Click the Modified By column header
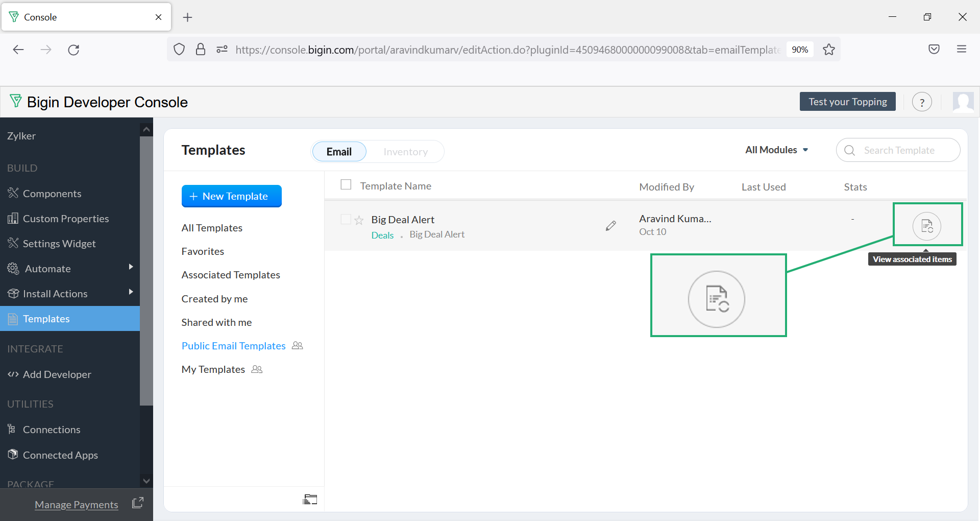The height and width of the screenshot is (521, 980). pyautogui.click(x=667, y=187)
